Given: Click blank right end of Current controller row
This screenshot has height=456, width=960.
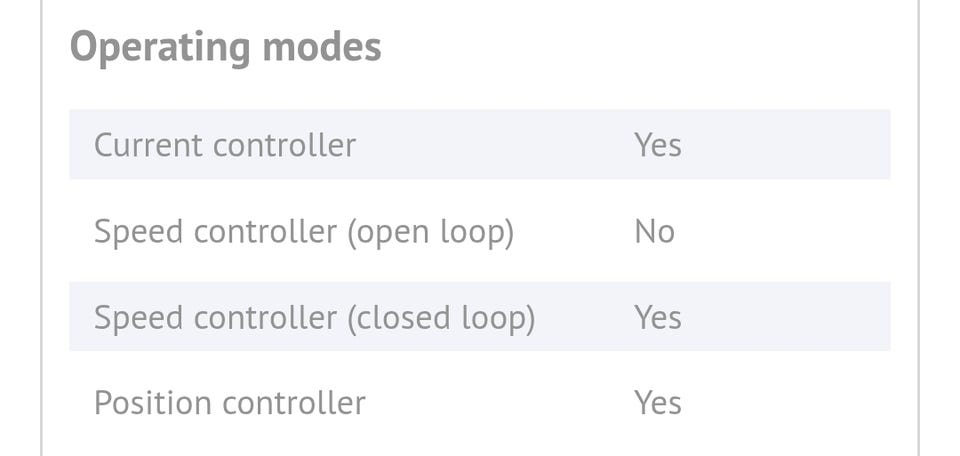Looking at the screenshot, I should 820,145.
